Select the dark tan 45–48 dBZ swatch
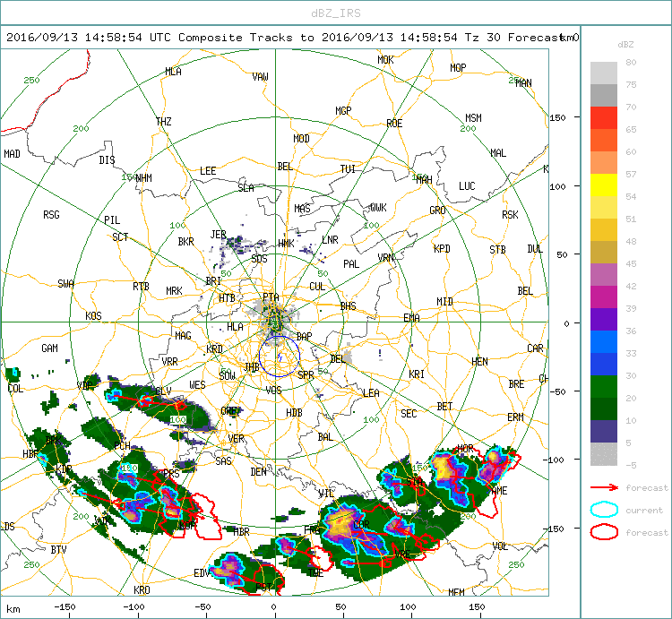Viewport: 672px width, 619px height. click(604, 253)
